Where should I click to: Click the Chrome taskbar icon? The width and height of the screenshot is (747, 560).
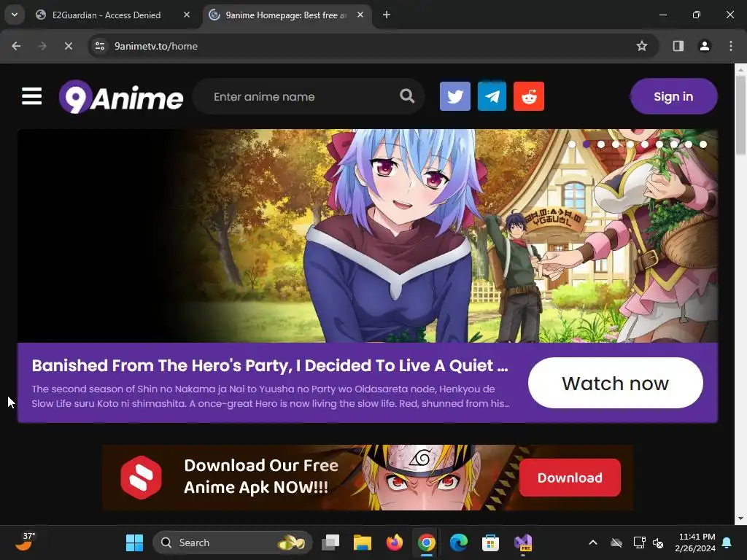pyautogui.click(x=426, y=542)
